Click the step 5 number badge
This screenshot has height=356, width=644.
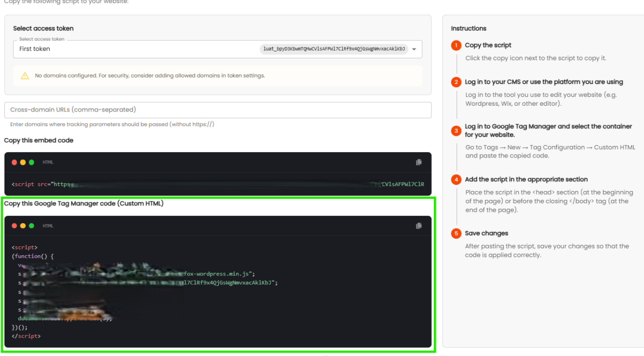pos(456,234)
